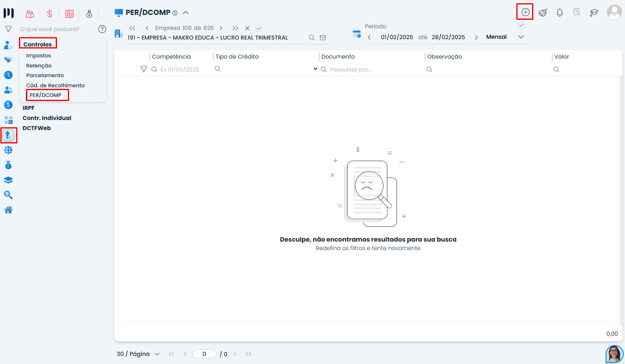
Task: Click the magnifier icon in left sidebar
Action: click(x=8, y=195)
